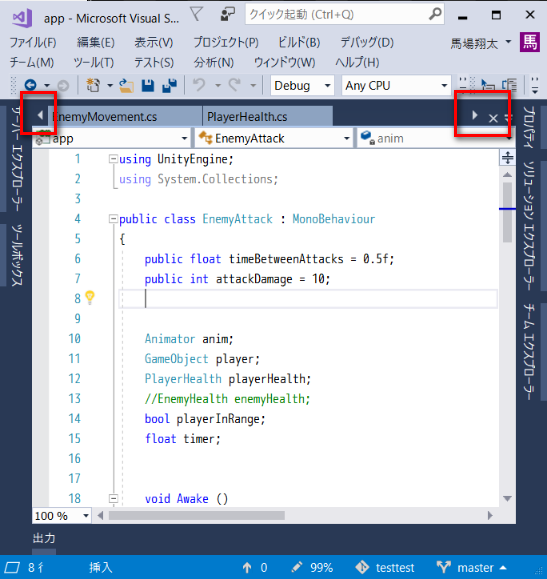The image size is (547, 579).
Task: Open the テスト(S) menu
Action: pyautogui.click(x=154, y=62)
